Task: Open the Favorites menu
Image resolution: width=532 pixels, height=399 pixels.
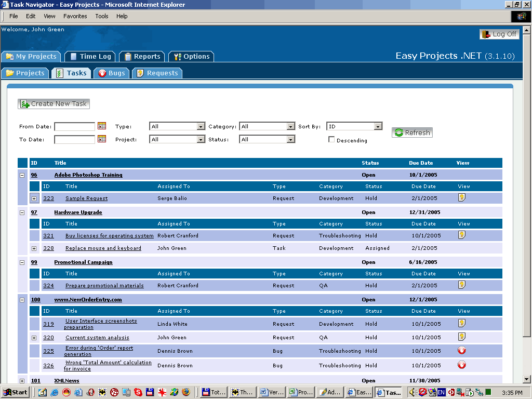Action: click(75, 16)
